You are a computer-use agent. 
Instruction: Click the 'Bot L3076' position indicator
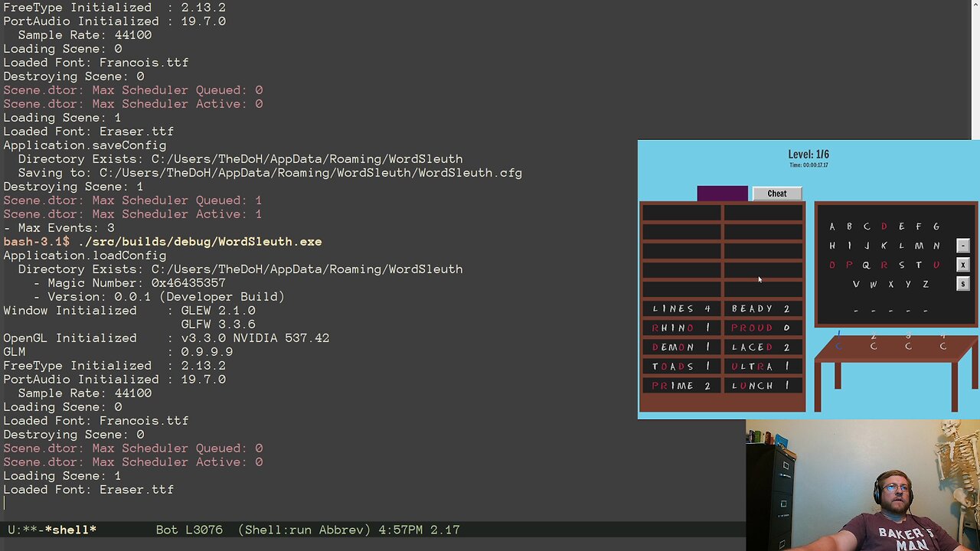(x=189, y=530)
